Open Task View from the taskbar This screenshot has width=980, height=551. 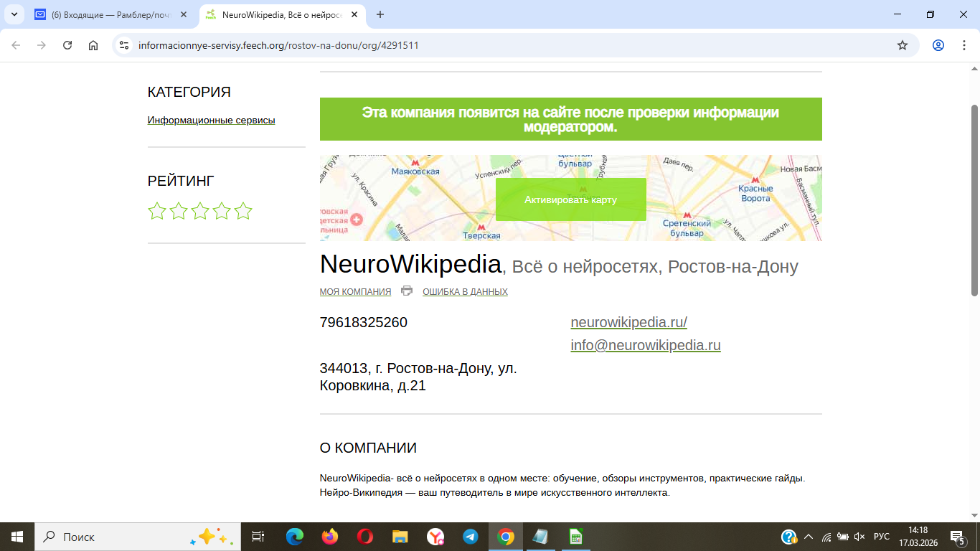[258, 537]
